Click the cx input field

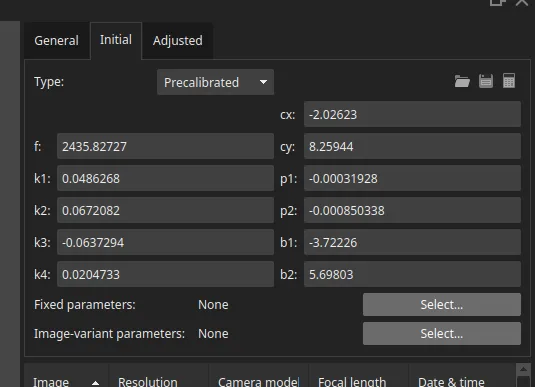click(x=413, y=114)
